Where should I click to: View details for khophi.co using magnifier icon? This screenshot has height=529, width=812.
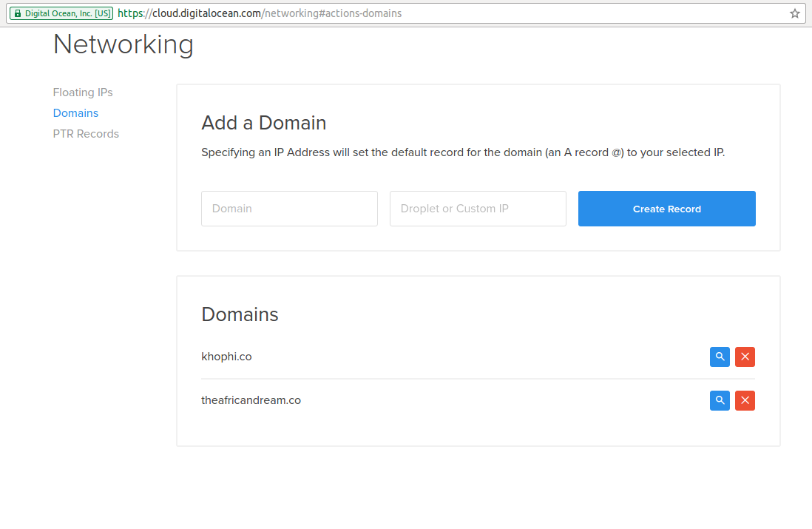point(720,357)
